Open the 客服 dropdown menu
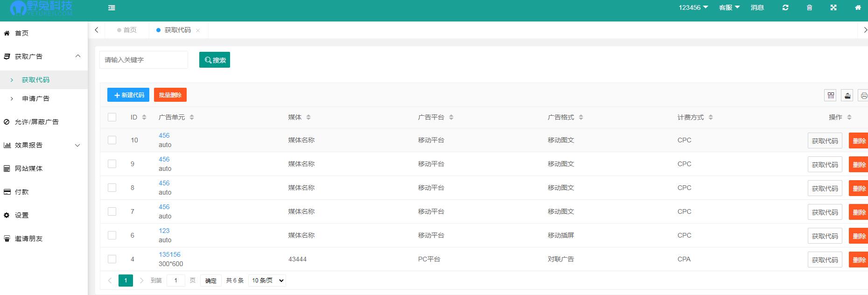 tap(729, 7)
